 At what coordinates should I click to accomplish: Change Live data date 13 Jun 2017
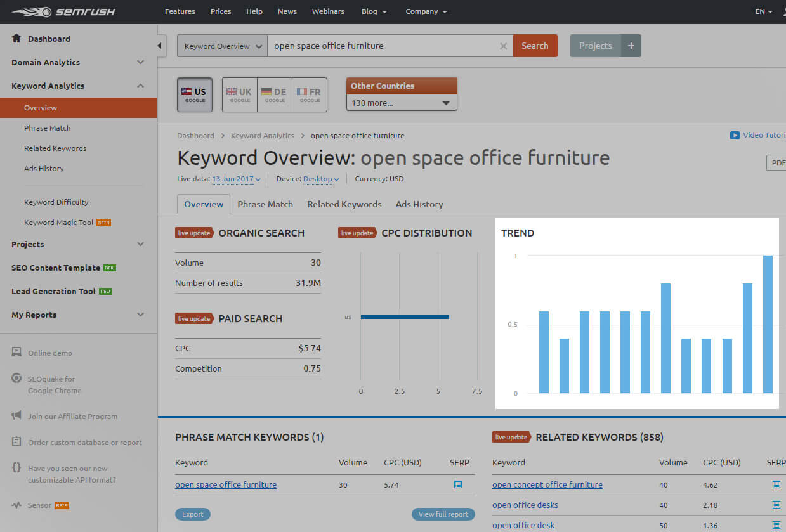coord(236,179)
